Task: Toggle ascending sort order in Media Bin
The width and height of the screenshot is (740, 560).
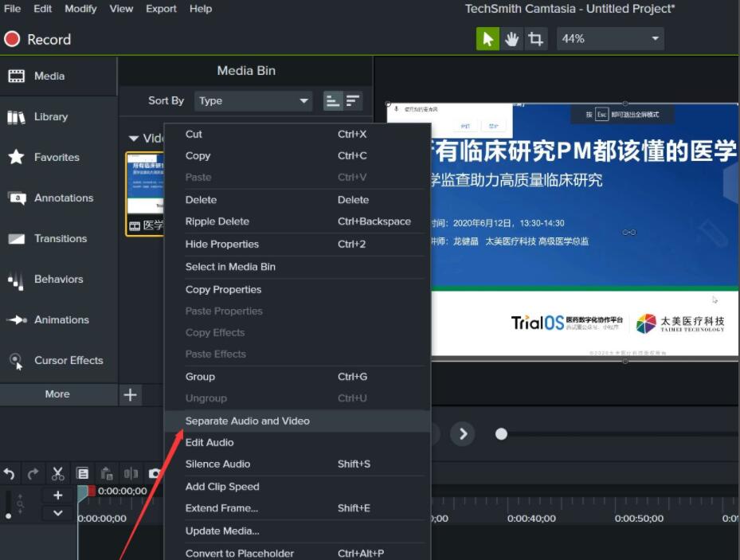Action: [x=334, y=100]
